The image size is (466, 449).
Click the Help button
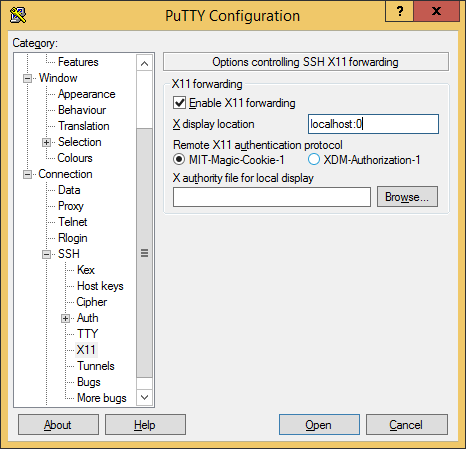[145, 425]
